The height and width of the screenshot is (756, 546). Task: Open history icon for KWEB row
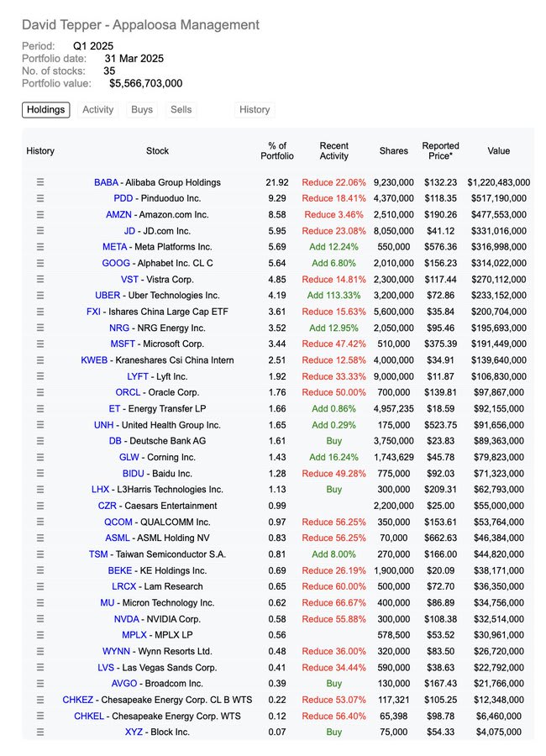point(40,360)
